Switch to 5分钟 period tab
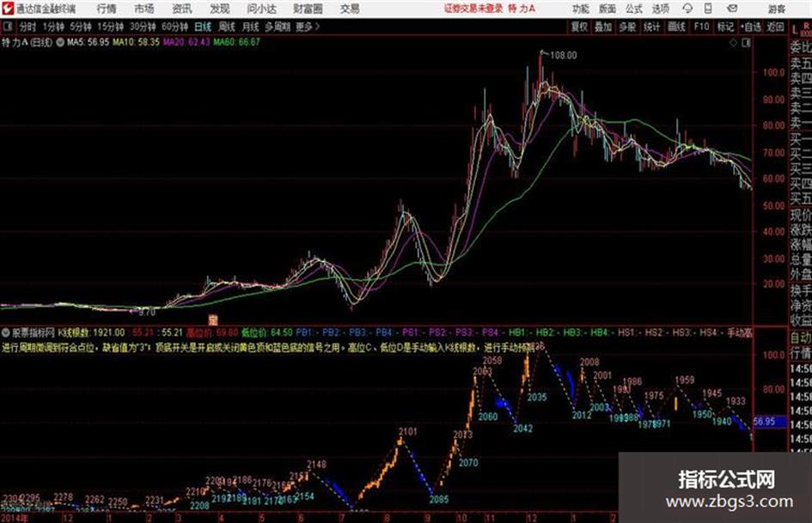 pos(81,27)
